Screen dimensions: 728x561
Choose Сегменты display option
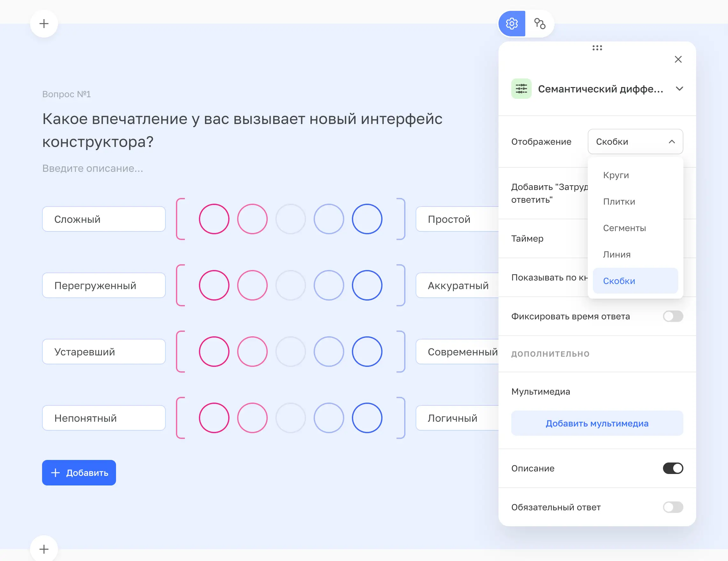coord(635,228)
